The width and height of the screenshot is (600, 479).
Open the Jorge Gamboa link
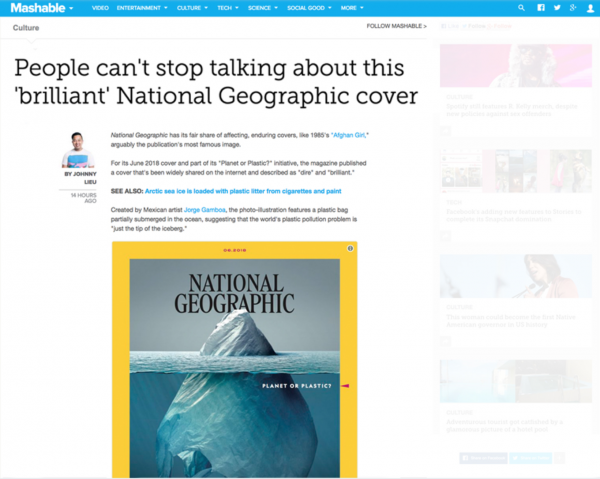click(x=205, y=210)
